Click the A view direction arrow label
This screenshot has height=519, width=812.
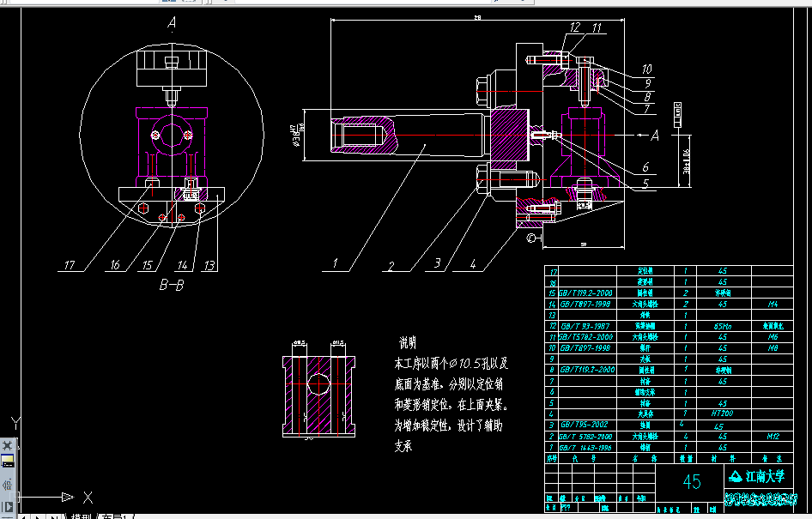(655, 136)
